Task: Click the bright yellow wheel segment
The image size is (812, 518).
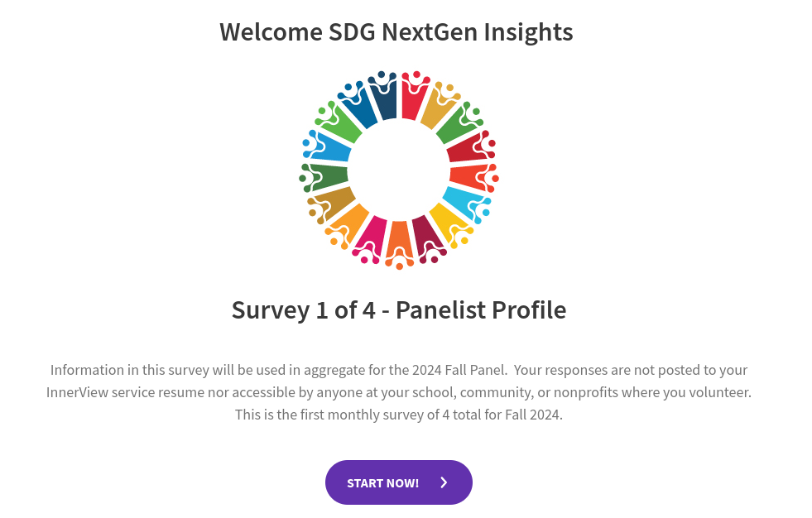Action: click(447, 219)
